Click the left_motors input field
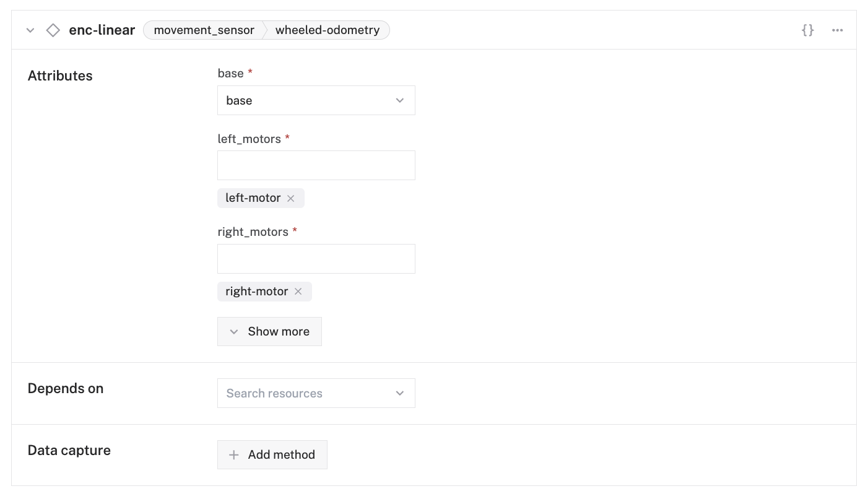Image resolution: width=868 pixels, height=499 pixels. click(x=316, y=165)
